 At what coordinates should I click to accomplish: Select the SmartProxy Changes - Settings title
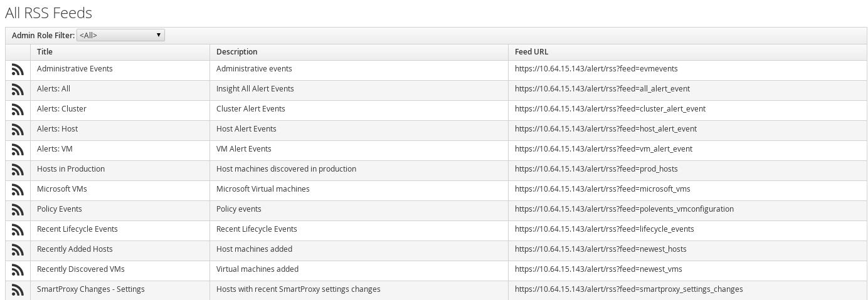click(x=90, y=289)
